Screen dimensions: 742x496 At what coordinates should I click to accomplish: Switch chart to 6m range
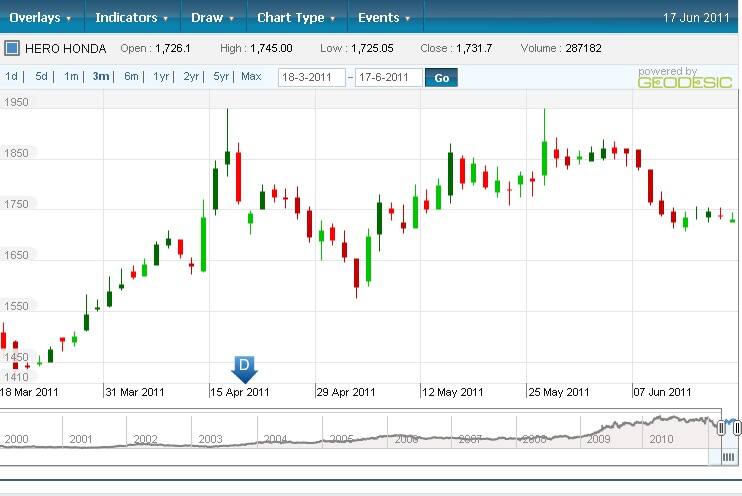(x=131, y=77)
